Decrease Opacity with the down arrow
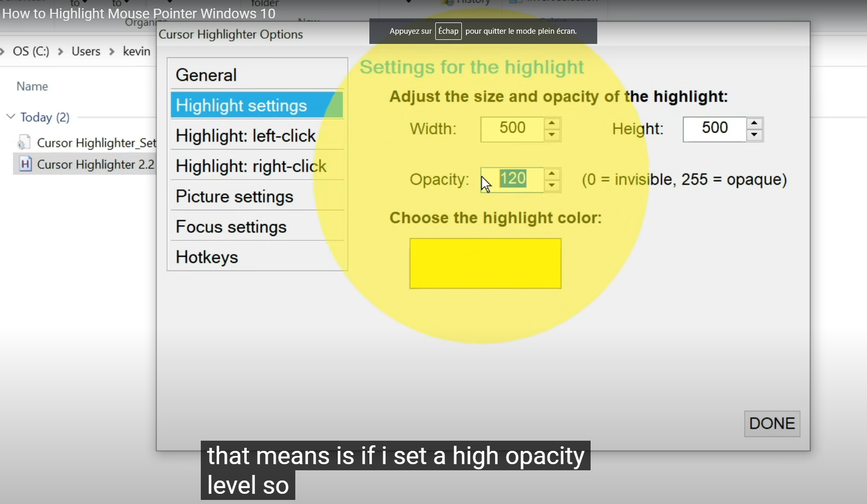 pos(552,186)
